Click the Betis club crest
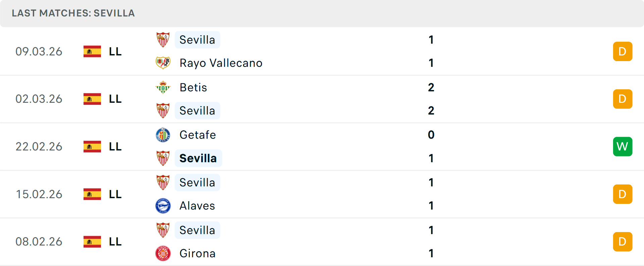644x266 pixels. click(x=163, y=87)
